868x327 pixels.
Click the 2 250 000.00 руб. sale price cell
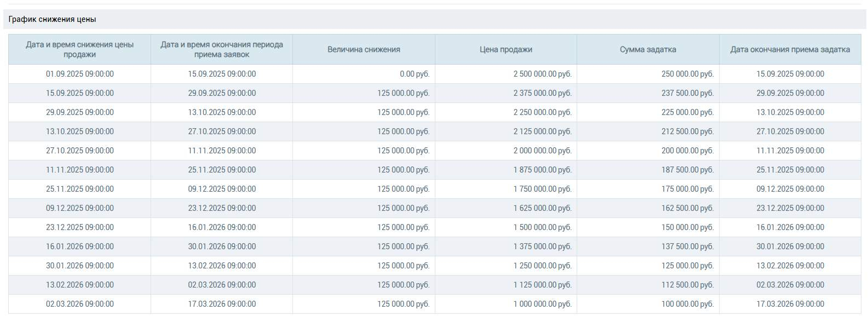[x=542, y=112]
